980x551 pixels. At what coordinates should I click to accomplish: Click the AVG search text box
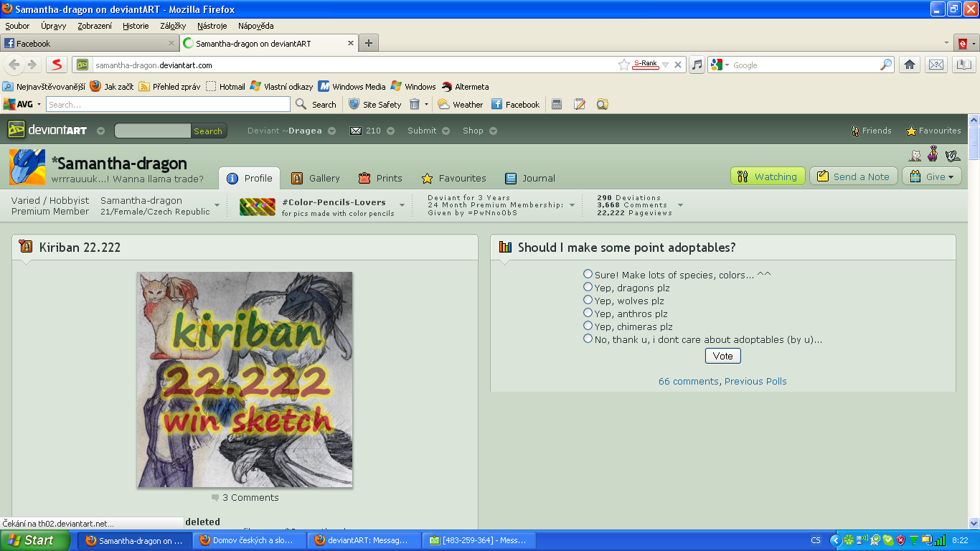click(169, 104)
